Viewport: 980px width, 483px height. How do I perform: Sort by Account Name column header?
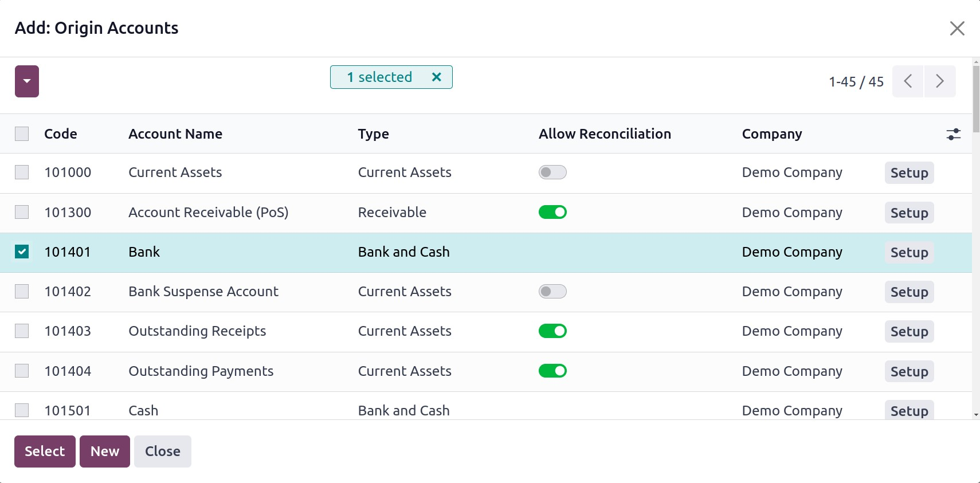point(175,134)
